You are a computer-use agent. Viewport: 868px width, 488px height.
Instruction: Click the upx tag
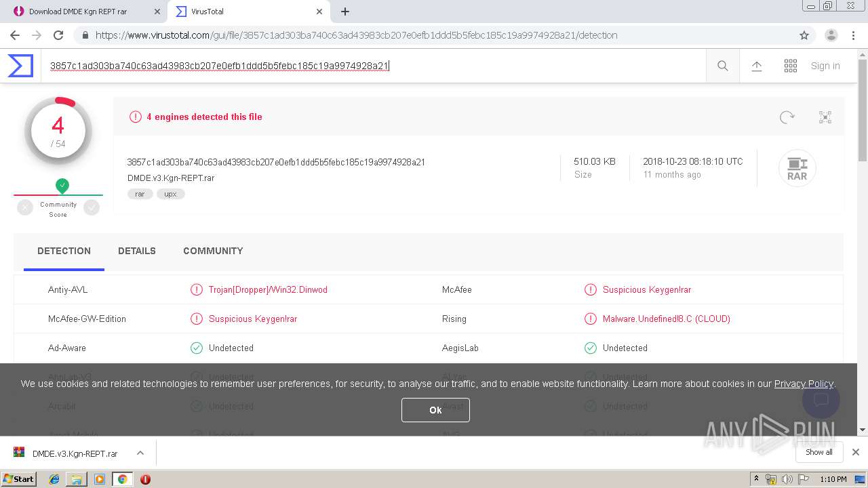click(x=171, y=194)
